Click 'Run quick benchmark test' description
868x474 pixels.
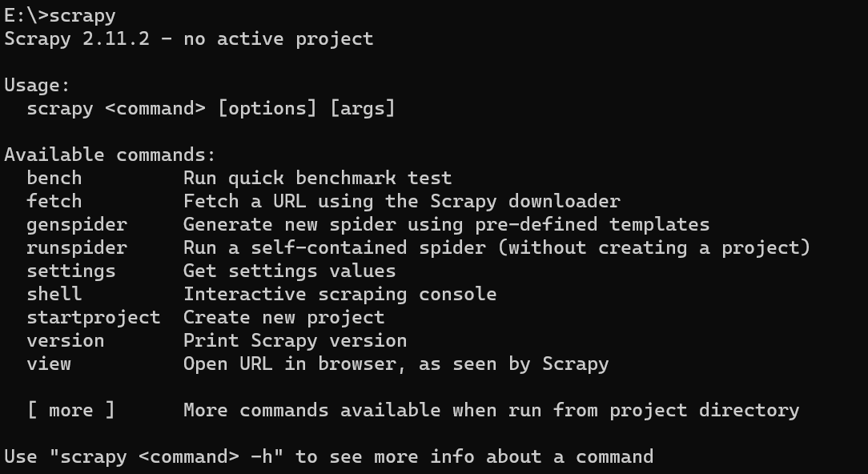coord(318,178)
